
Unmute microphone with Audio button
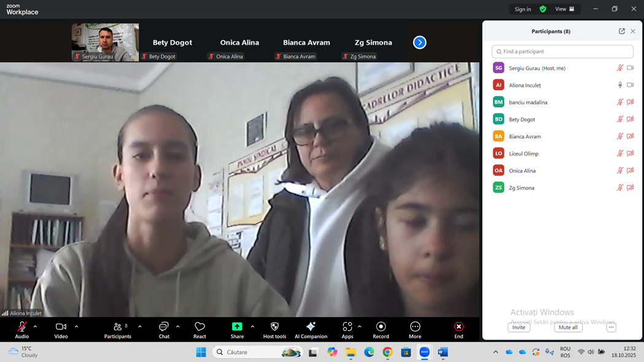click(22, 327)
